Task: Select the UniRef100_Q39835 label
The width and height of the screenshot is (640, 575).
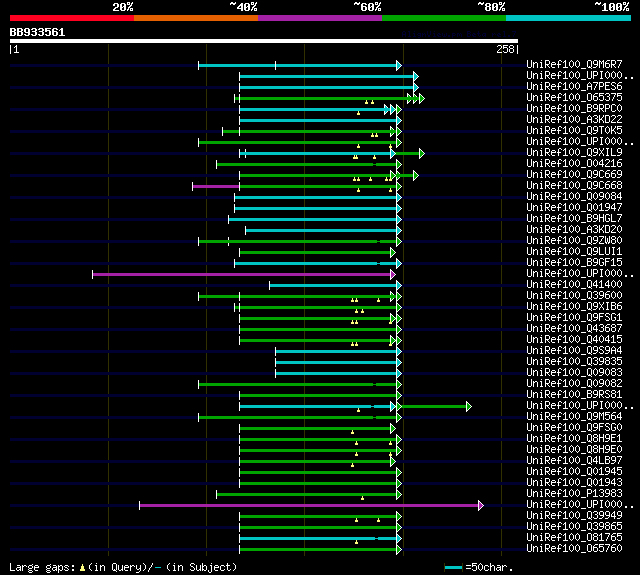Action: point(574,362)
